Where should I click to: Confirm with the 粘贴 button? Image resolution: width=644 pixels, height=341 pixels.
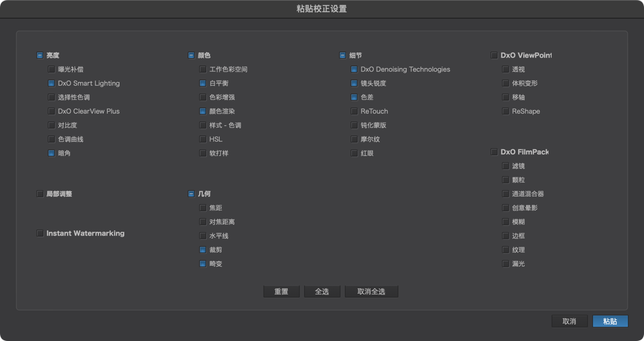tap(610, 321)
